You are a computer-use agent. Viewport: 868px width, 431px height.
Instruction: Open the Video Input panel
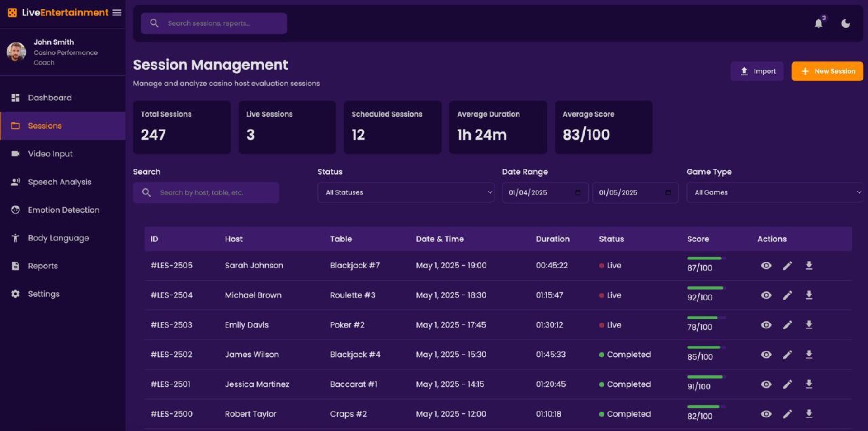pyautogui.click(x=50, y=154)
